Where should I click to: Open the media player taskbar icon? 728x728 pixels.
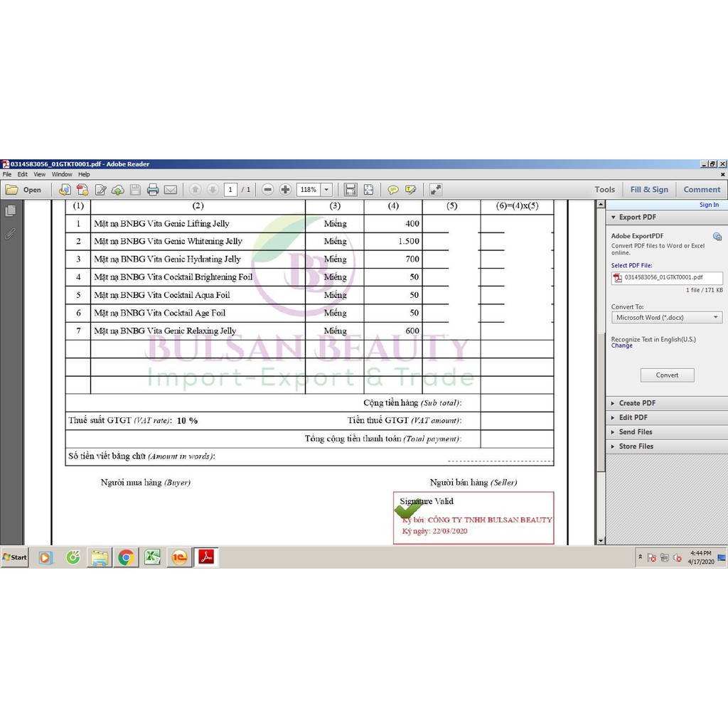pos(45,557)
